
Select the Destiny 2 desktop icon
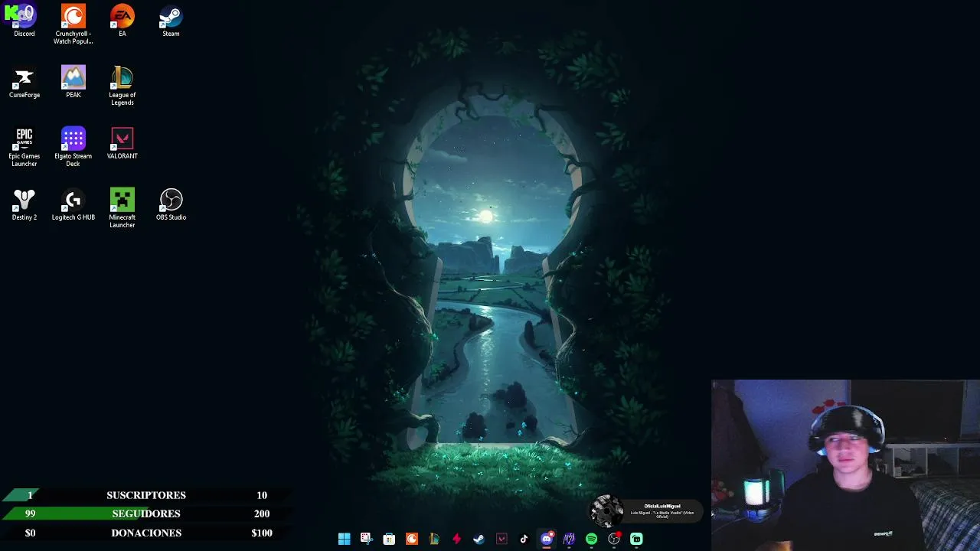pos(24,204)
